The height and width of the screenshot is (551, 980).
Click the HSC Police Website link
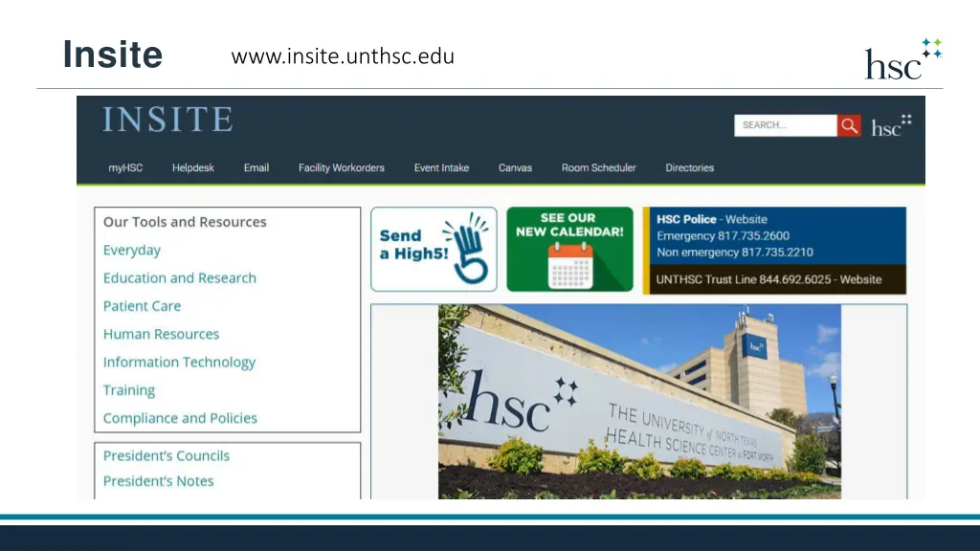click(x=746, y=219)
